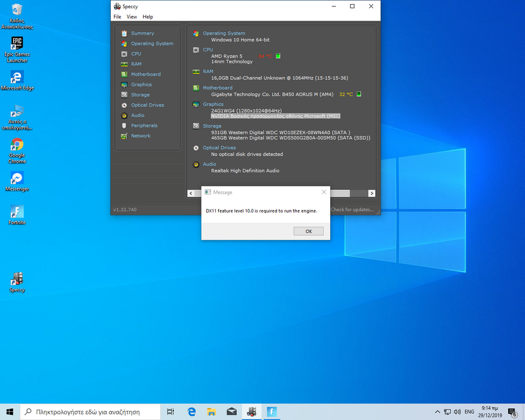Open the Summary section in Speccy sidebar

point(142,33)
